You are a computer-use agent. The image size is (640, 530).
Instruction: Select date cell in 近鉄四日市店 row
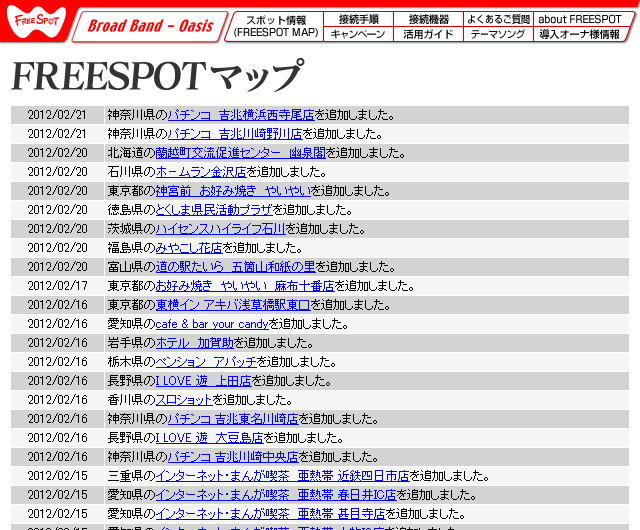coord(58,476)
